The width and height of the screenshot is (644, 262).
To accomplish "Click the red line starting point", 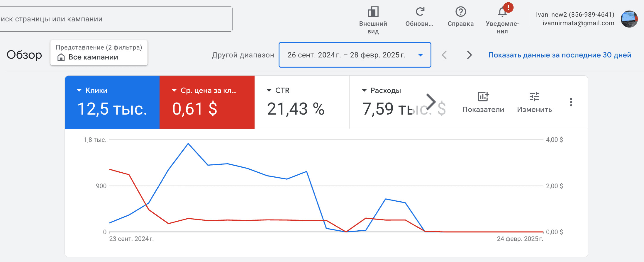I will pos(110,169).
